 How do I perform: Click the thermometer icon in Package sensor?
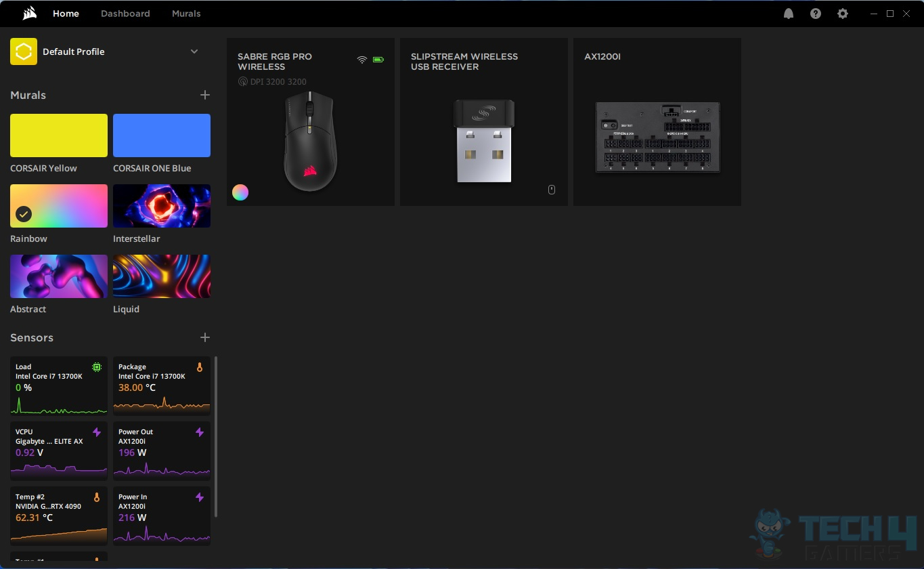[x=200, y=367]
